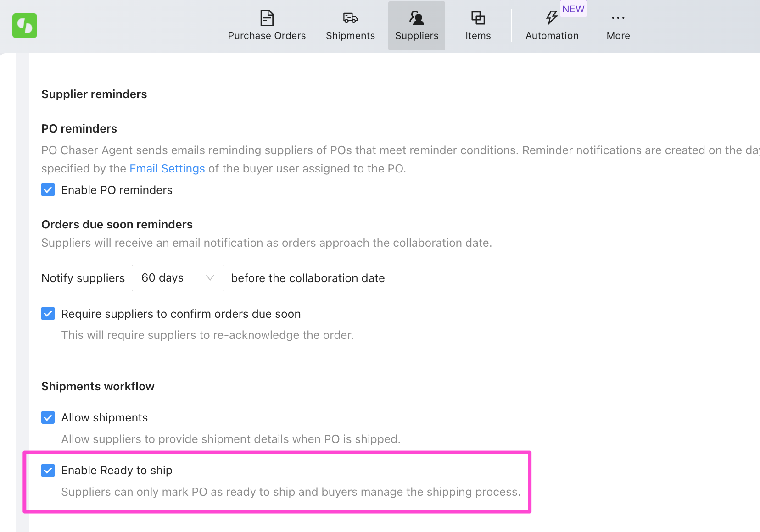Uncheck the Allow shipments checkbox
The height and width of the screenshot is (532, 760).
click(48, 417)
